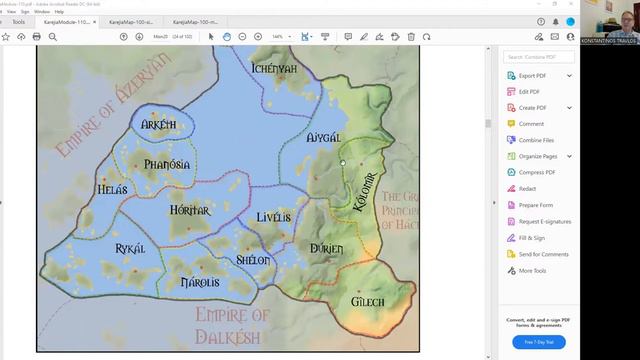Open the Help menu
Image resolution: width=640 pixels, height=360 pixels.
click(x=59, y=12)
